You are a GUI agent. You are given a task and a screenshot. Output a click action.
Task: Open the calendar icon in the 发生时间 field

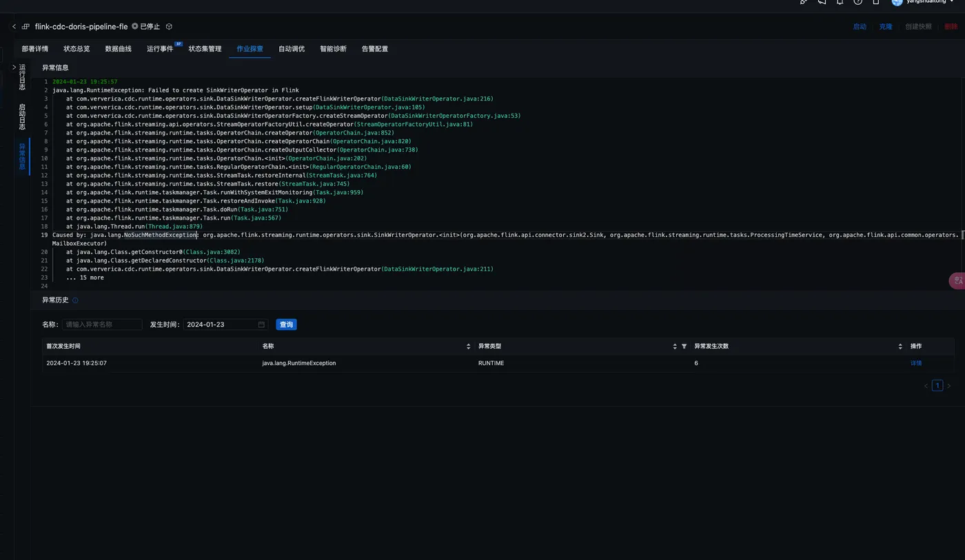(x=261, y=324)
